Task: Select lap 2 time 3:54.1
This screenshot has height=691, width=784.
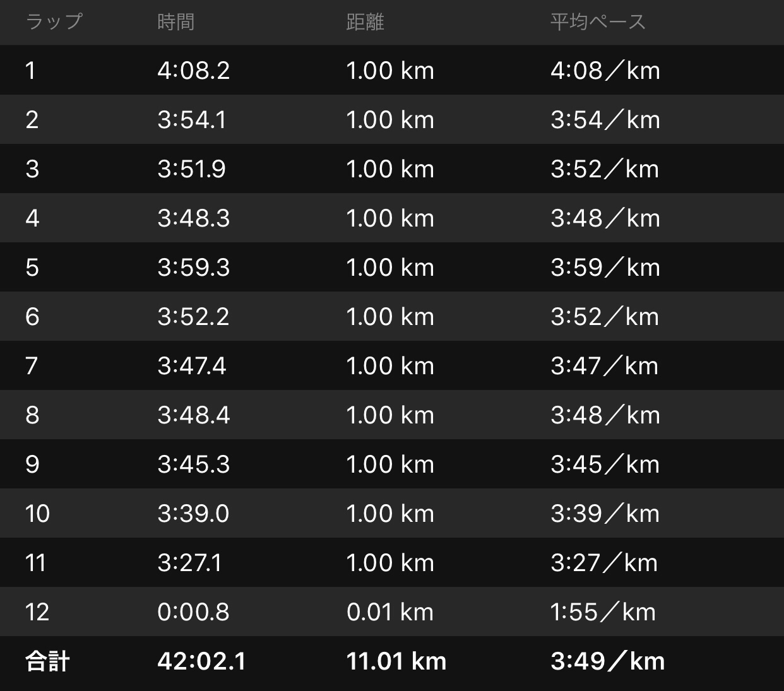Action: [192, 120]
